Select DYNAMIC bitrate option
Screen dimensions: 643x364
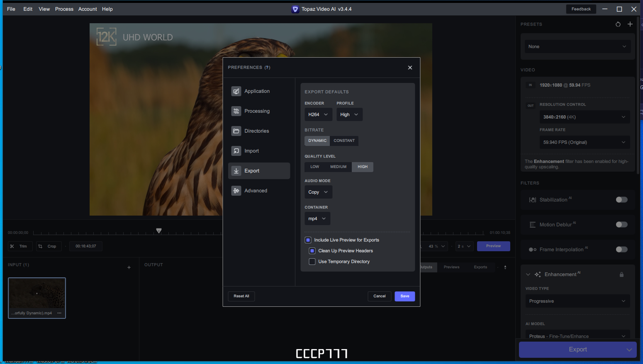317,141
